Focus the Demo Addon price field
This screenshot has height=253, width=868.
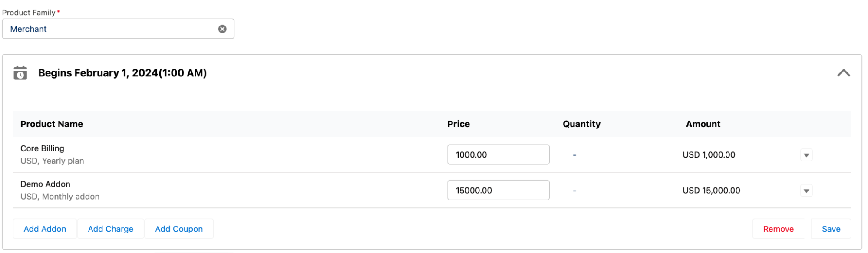coord(498,191)
